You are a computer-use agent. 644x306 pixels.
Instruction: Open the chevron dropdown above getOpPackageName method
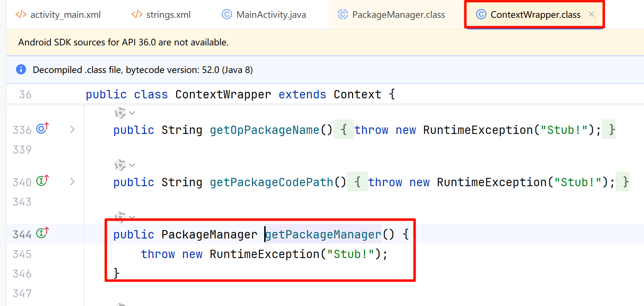pyautogui.click(x=132, y=113)
